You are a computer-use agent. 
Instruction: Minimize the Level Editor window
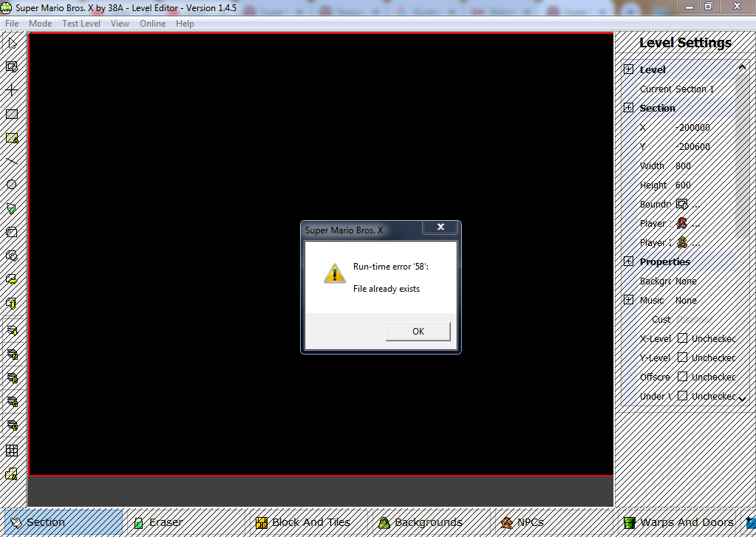[x=690, y=7]
